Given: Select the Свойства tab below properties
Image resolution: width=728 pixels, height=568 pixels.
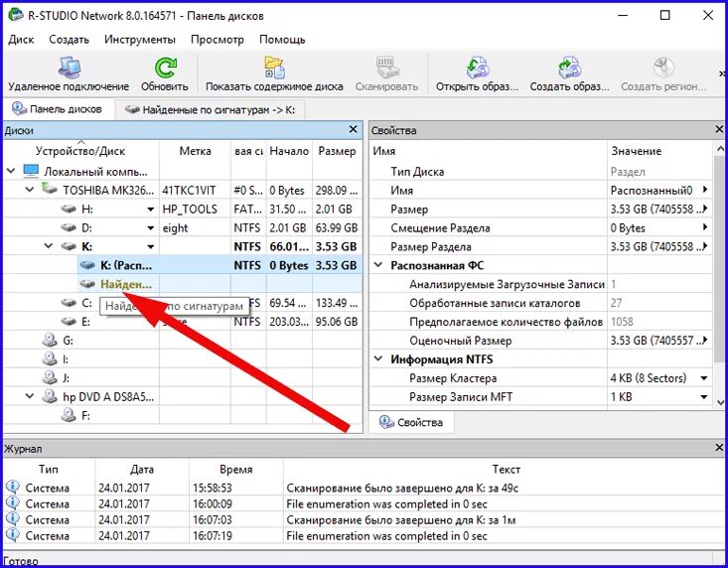Looking at the screenshot, I should coord(411,422).
